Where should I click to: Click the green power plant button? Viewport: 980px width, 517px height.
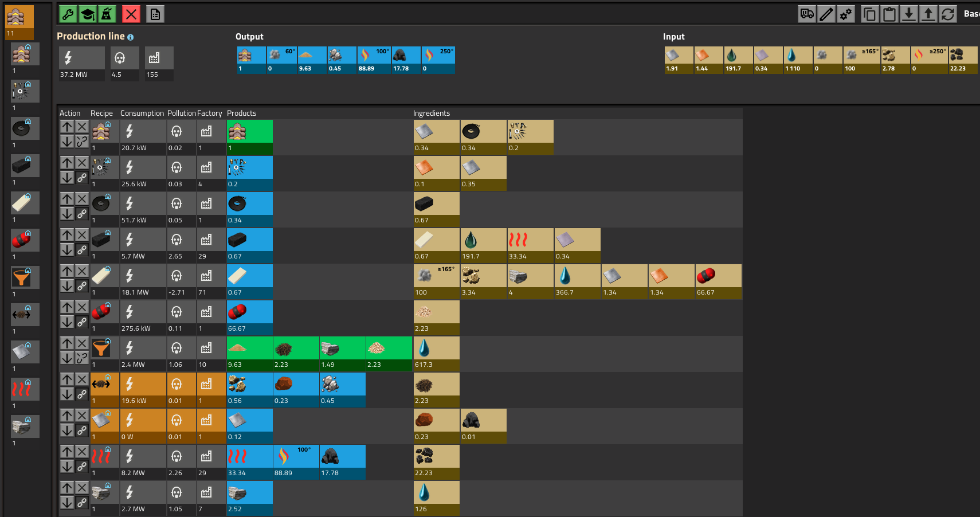tap(107, 14)
